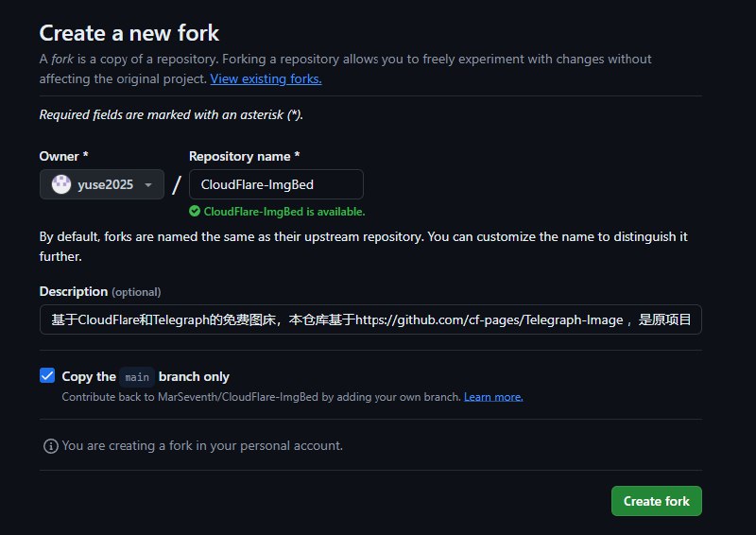Screen dimensions: 756x535
Task: Click the yuse2025 avatar icon
Action: click(x=61, y=185)
